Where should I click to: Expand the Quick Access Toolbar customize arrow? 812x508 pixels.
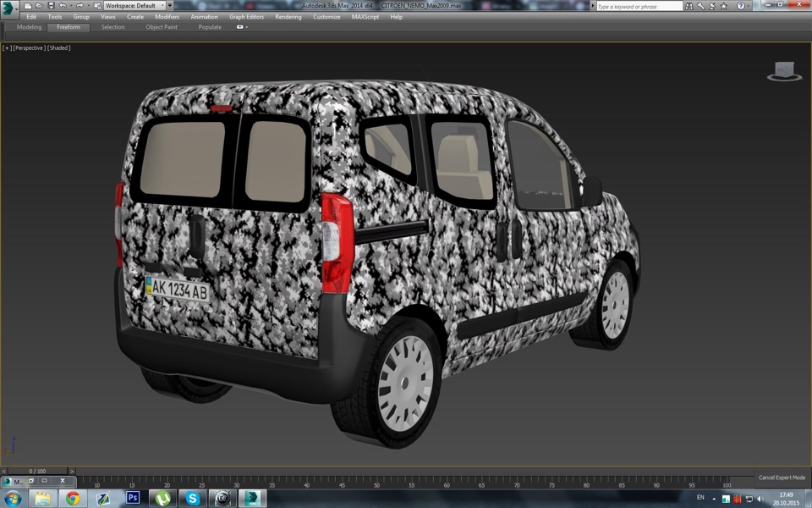[170, 6]
